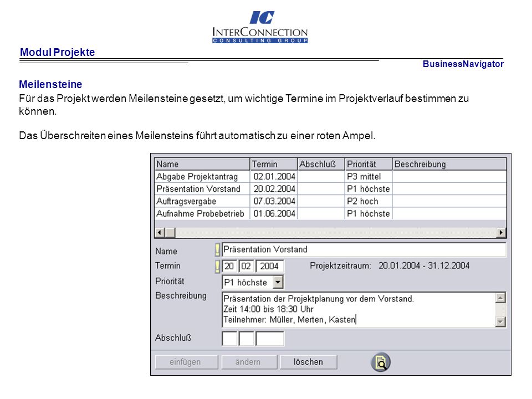Click the Modul Projekte heading

(57, 52)
